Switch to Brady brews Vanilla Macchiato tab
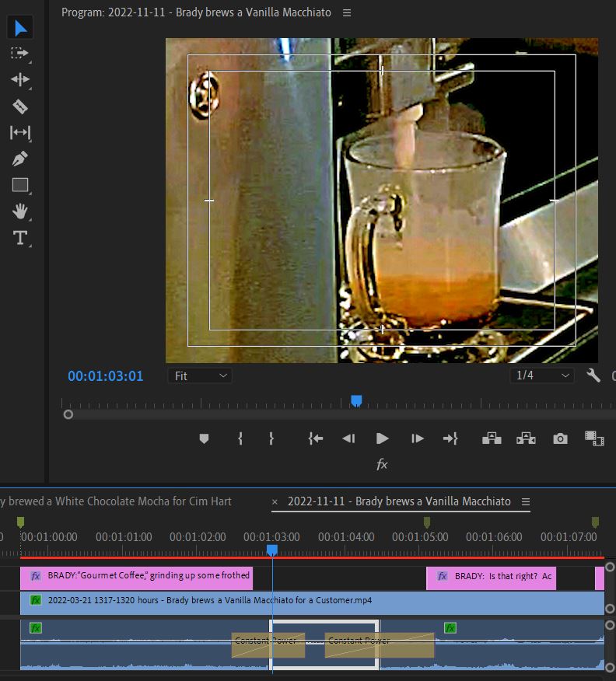The height and width of the screenshot is (681, 616). 399,501
